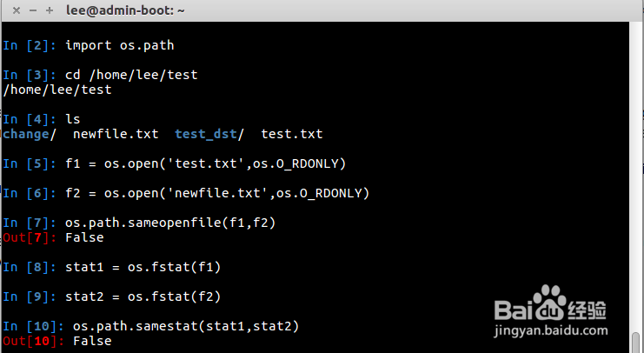This screenshot has width=644, height=353.
Task: Click the False result of Out[10]
Action: [x=92, y=341]
